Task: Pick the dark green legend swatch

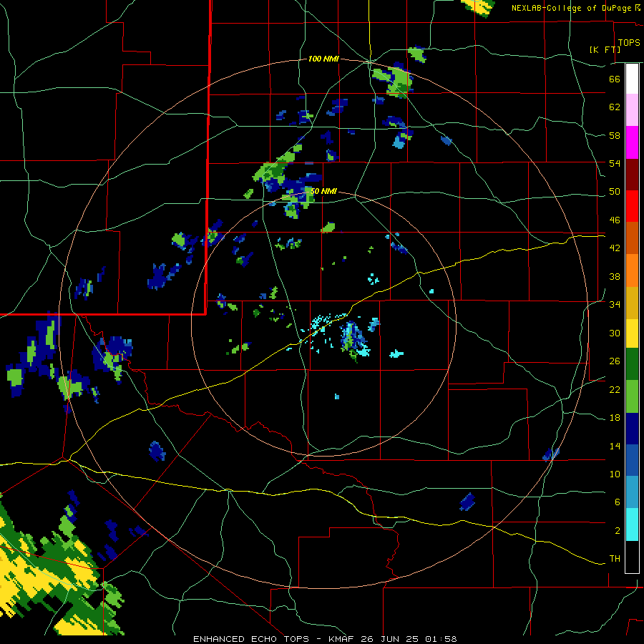Action: click(632, 364)
